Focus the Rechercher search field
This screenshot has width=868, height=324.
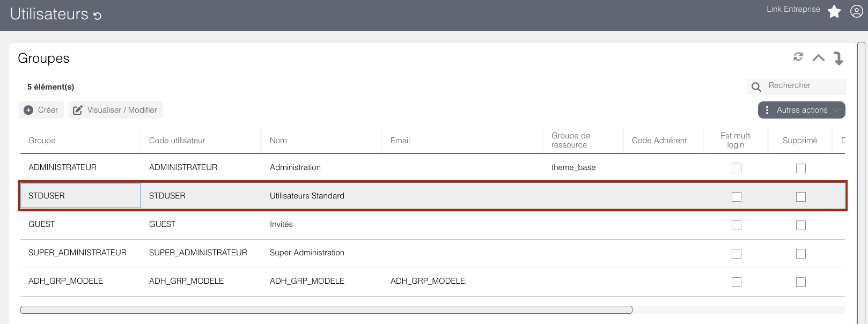[806, 86]
